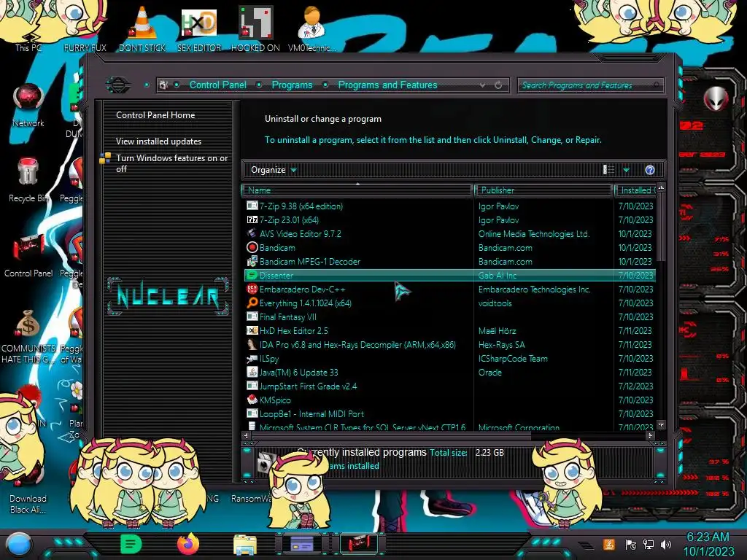The width and height of the screenshot is (747, 560).
Task: Open the SEX EDITOR HxD desktop icon
Action: pyautogui.click(x=199, y=28)
